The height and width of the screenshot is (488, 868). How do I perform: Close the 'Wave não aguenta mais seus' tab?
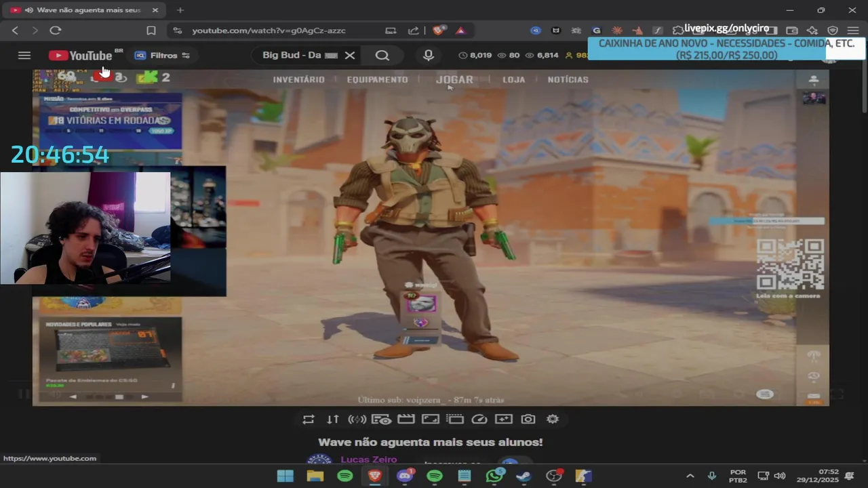coord(155,10)
